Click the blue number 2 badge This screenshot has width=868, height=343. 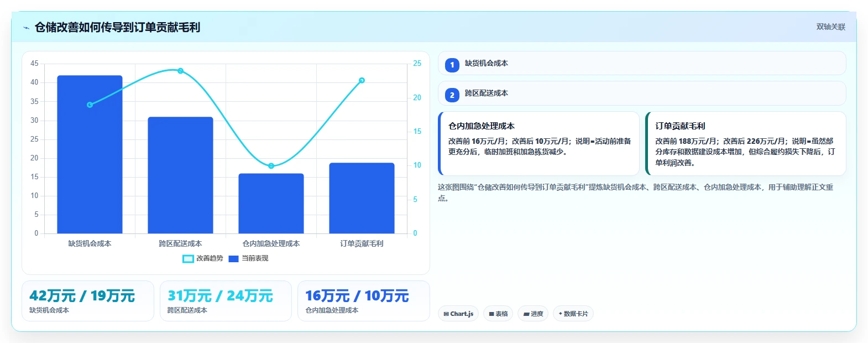click(452, 95)
